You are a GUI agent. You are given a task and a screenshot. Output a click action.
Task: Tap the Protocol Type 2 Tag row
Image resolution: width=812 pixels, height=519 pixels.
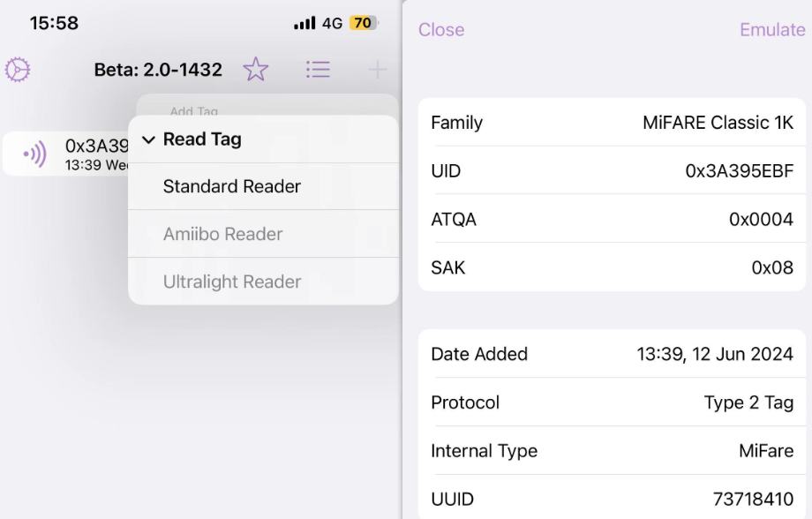click(x=612, y=402)
